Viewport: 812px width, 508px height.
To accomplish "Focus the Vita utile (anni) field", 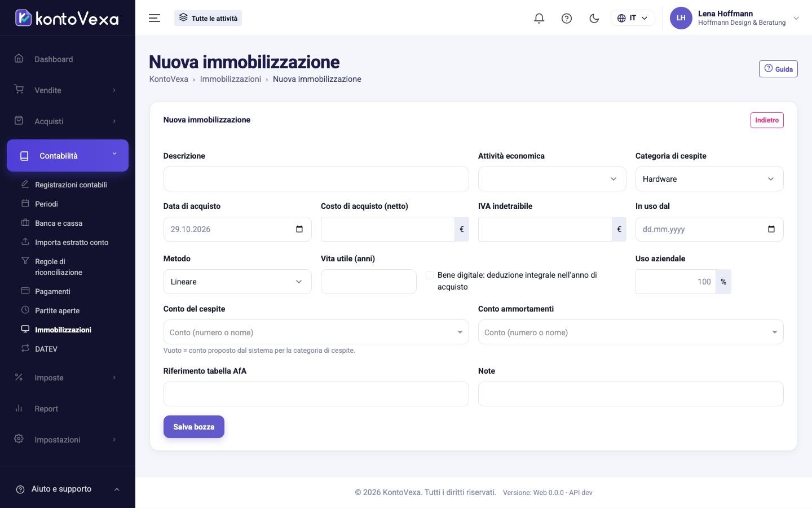I will pyautogui.click(x=369, y=282).
